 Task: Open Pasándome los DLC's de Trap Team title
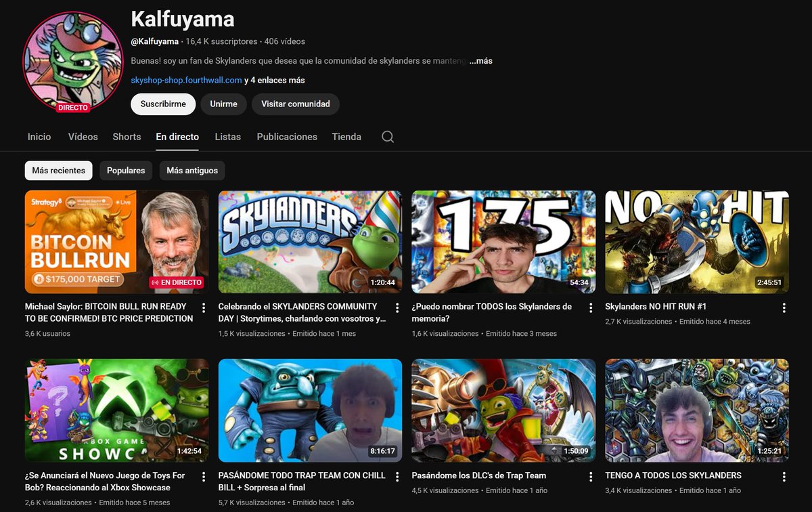point(479,475)
